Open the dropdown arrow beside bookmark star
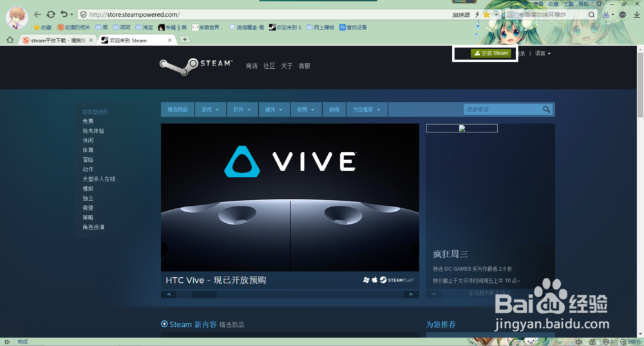The height and width of the screenshot is (346, 644). point(495,15)
